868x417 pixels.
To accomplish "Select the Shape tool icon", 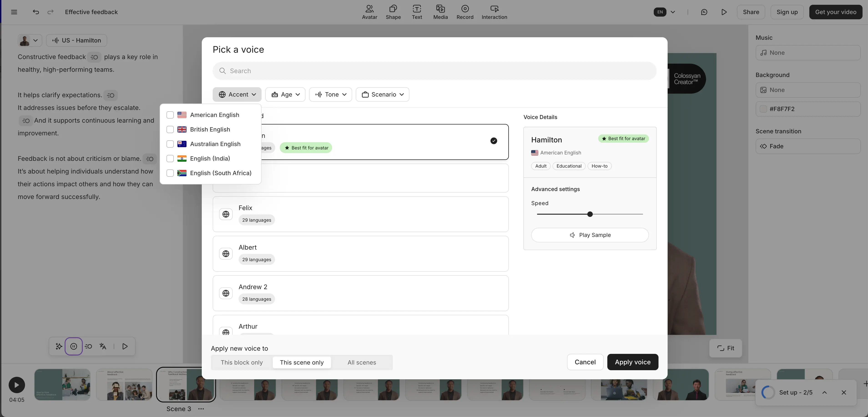I will click(393, 12).
